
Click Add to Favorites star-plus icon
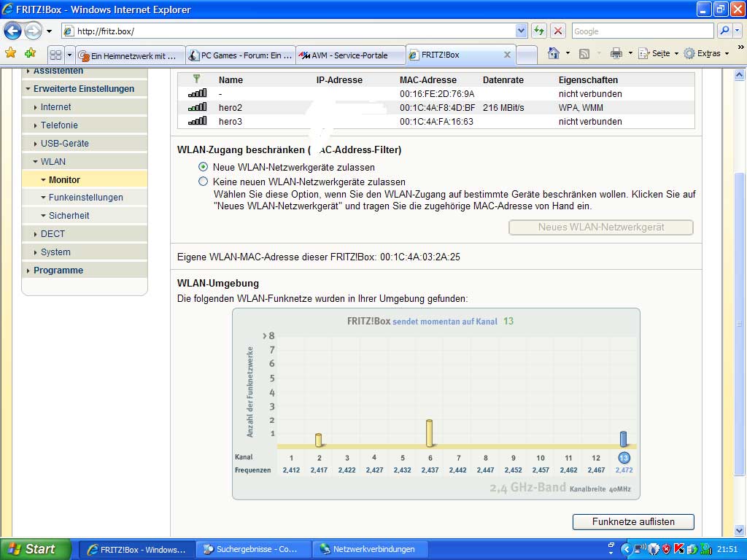click(x=31, y=54)
